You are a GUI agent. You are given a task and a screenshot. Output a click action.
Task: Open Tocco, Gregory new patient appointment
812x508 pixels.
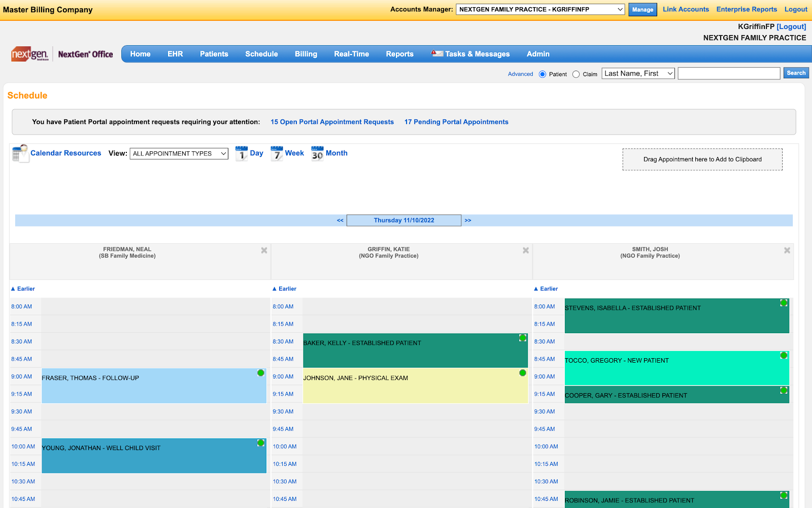[676, 368]
